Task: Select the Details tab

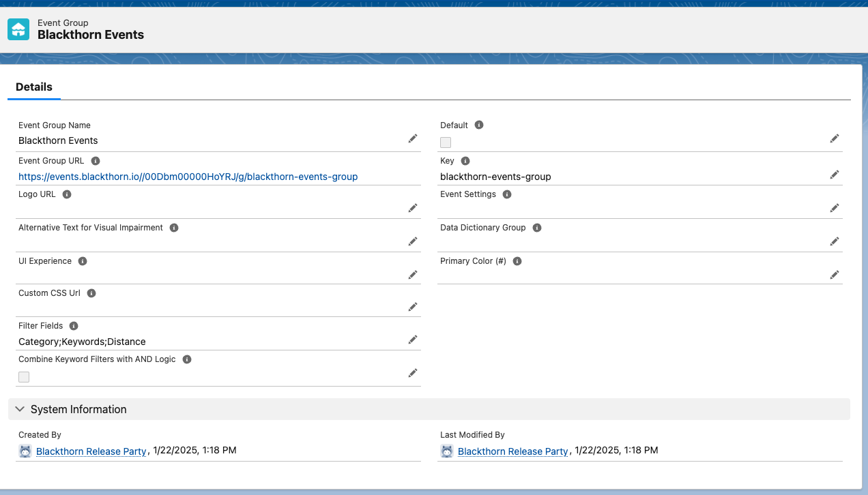Action: [34, 87]
